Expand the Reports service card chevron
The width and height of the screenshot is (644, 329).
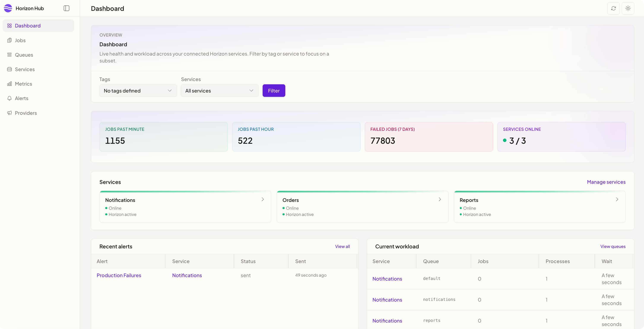[617, 199]
